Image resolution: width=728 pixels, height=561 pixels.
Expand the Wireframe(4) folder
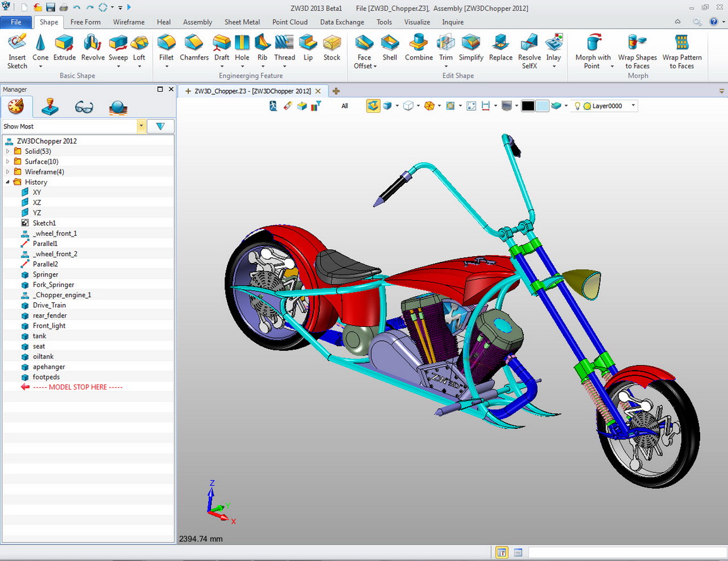pyautogui.click(x=8, y=171)
